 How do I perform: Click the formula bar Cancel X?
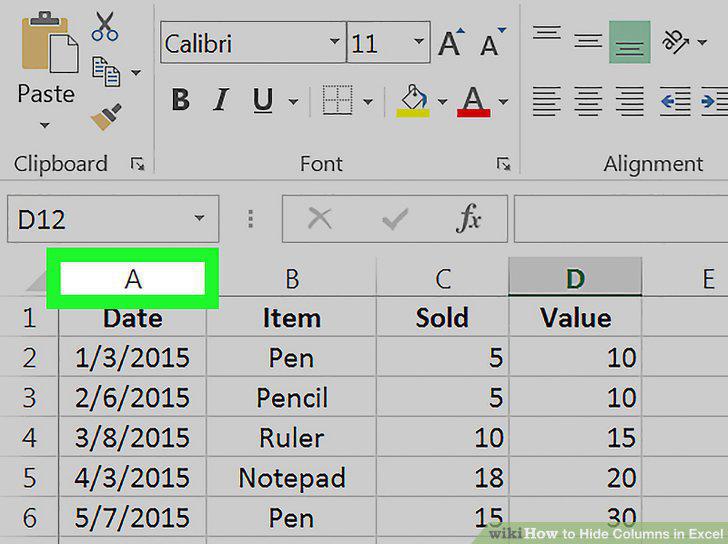pyautogui.click(x=320, y=218)
